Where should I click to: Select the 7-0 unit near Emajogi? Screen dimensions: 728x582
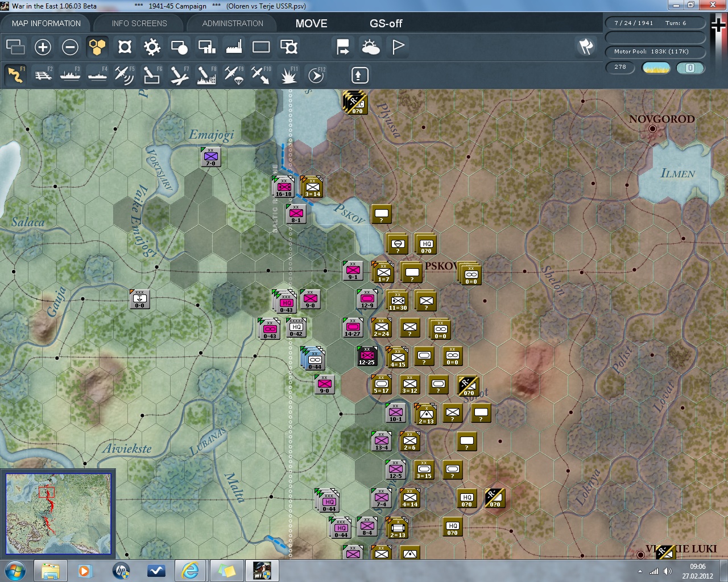tap(211, 156)
